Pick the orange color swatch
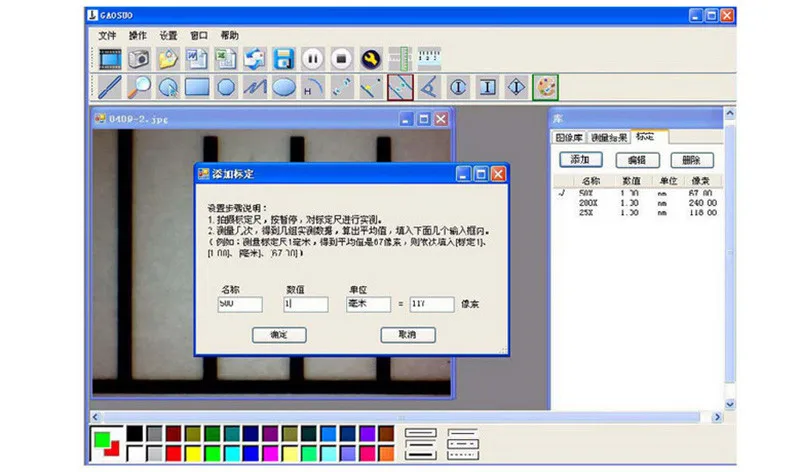 point(387,453)
